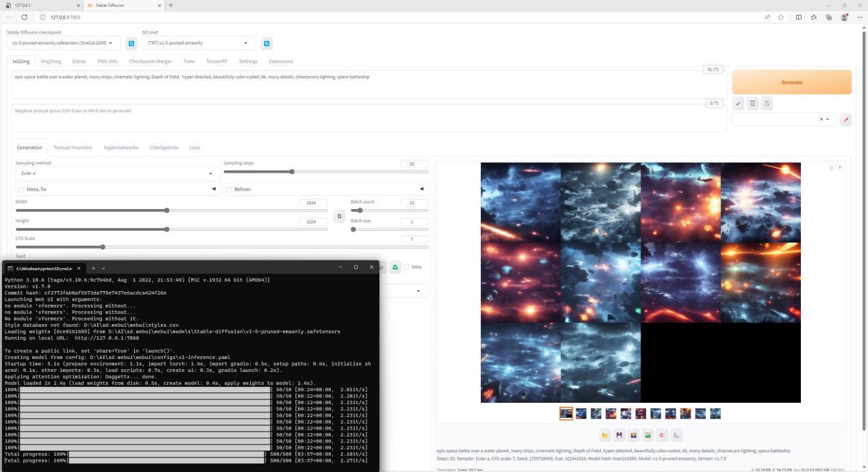The image size is (868, 472).
Task: Swap width and height values
Action: 339,216
